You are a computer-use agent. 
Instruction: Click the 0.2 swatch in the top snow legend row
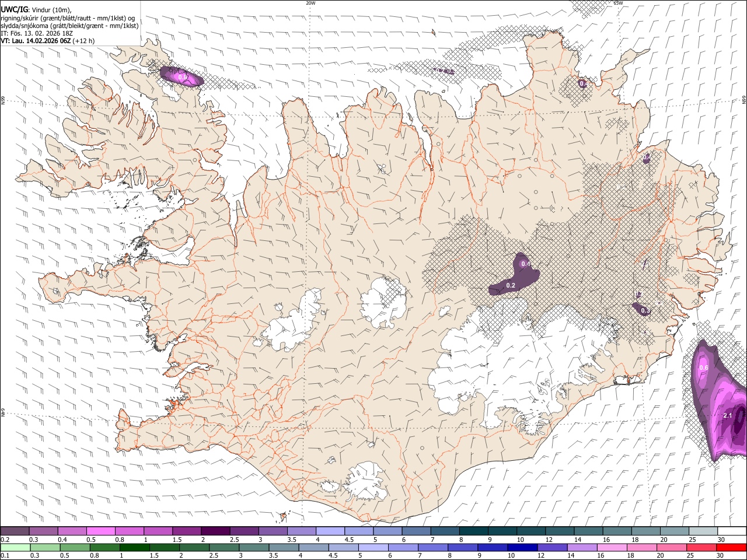[15, 531]
